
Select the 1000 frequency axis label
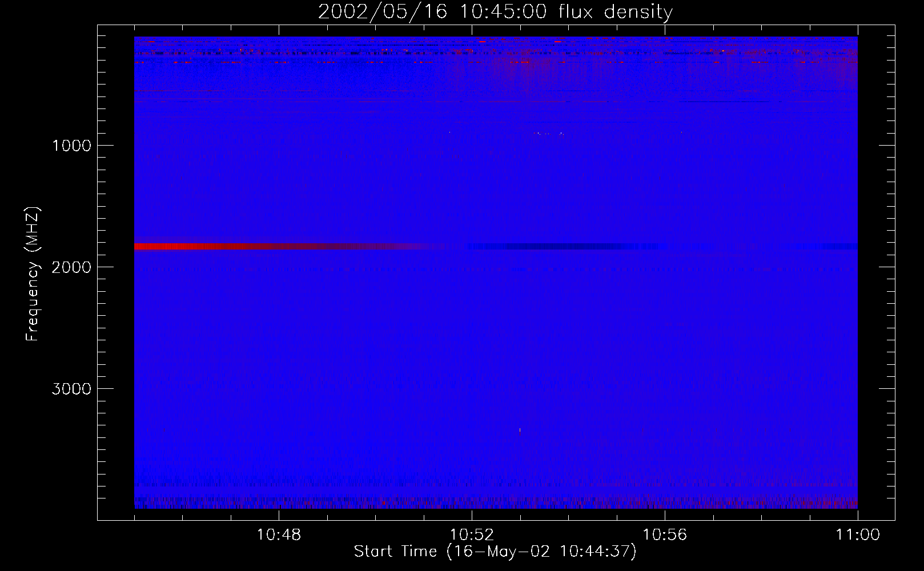tap(71, 146)
